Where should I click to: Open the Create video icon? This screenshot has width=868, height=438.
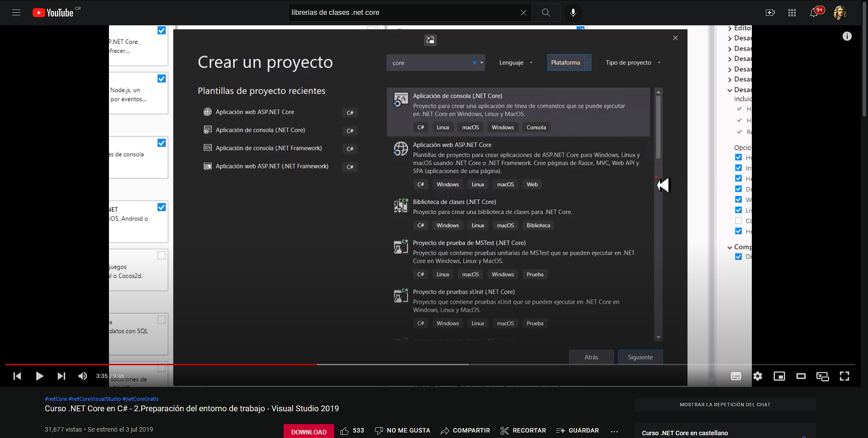[770, 13]
